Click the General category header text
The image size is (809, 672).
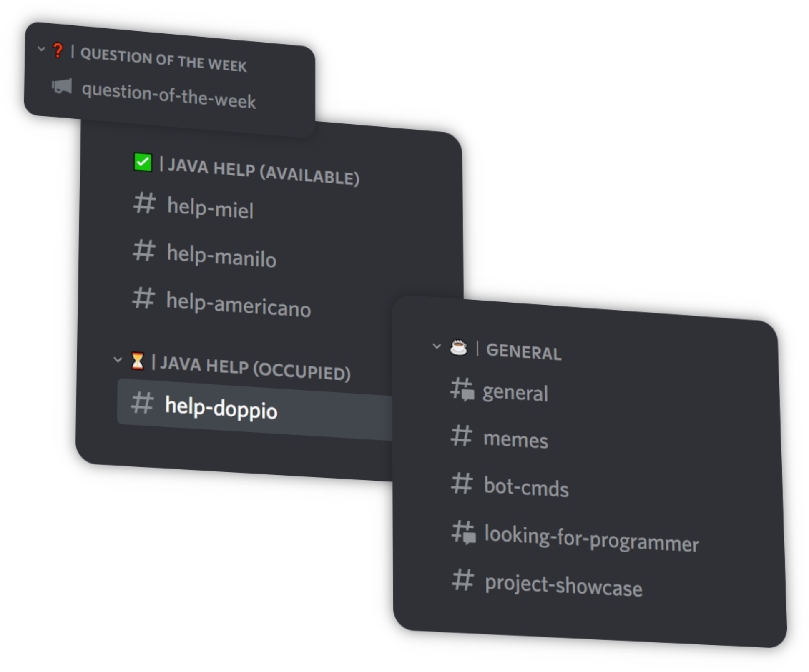[524, 352]
